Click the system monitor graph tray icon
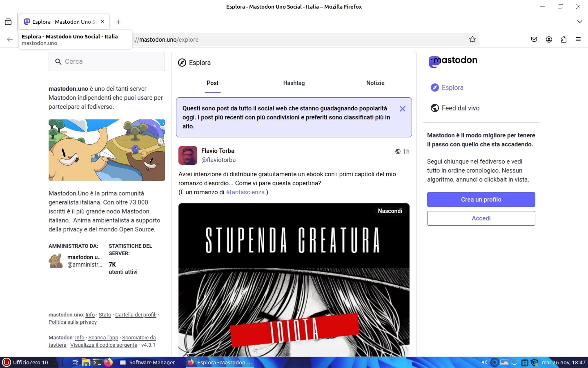Viewport: 588px width, 368px height. 505,362
